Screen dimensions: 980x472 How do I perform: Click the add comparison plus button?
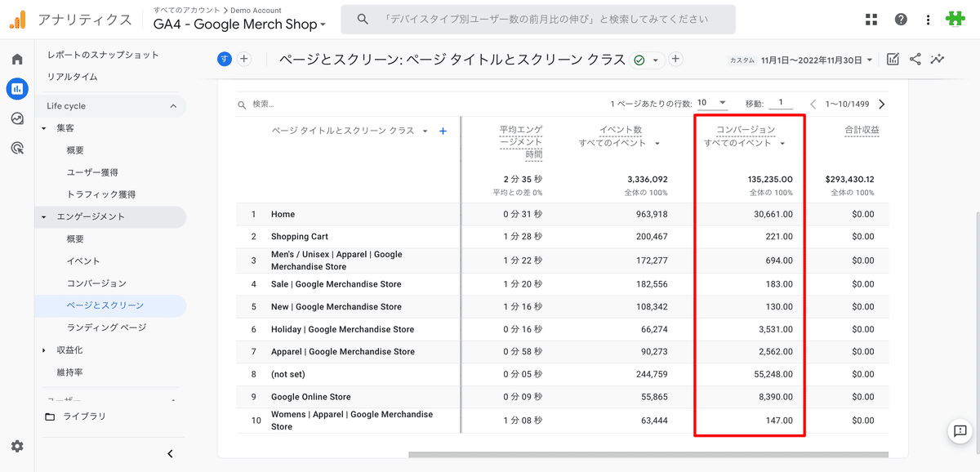click(x=244, y=59)
